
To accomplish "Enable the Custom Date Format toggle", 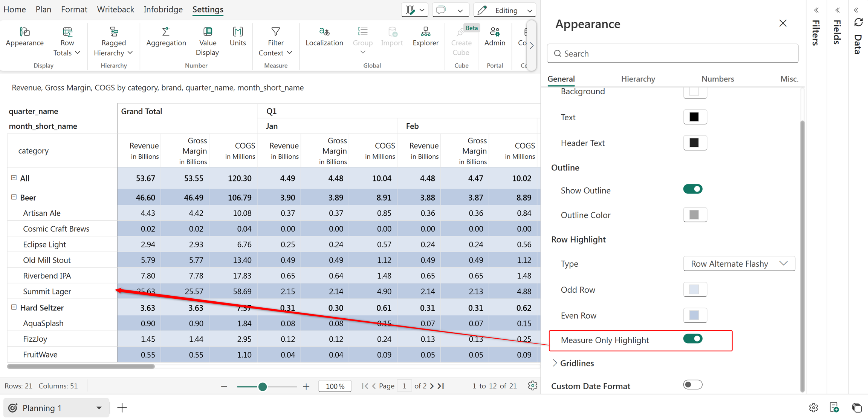I will 692,385.
